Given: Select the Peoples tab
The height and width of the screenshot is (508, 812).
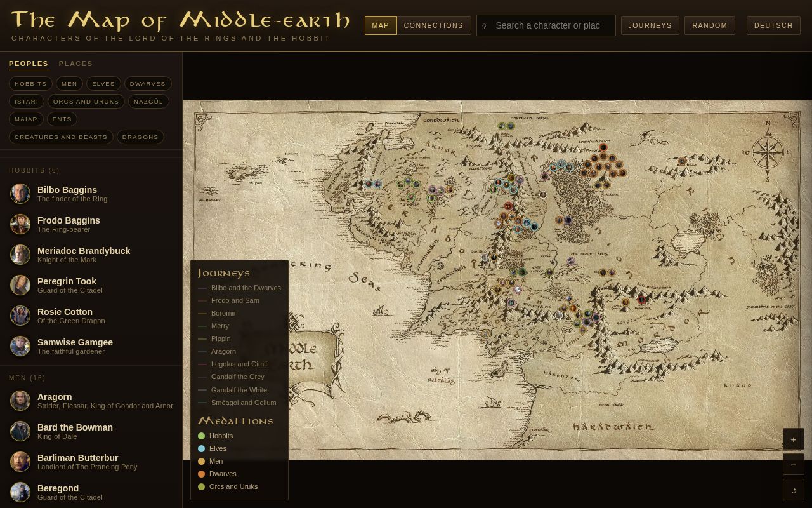Looking at the screenshot, I should (29, 63).
